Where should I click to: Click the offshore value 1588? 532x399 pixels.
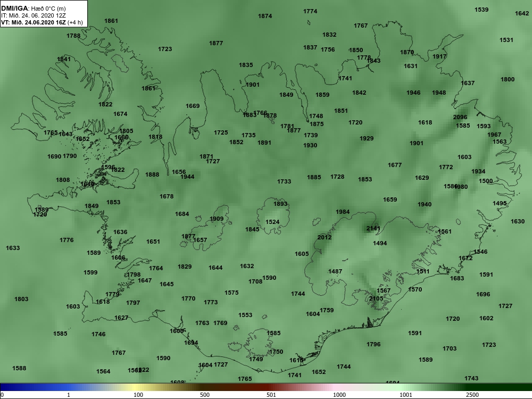pyautogui.click(x=19, y=368)
